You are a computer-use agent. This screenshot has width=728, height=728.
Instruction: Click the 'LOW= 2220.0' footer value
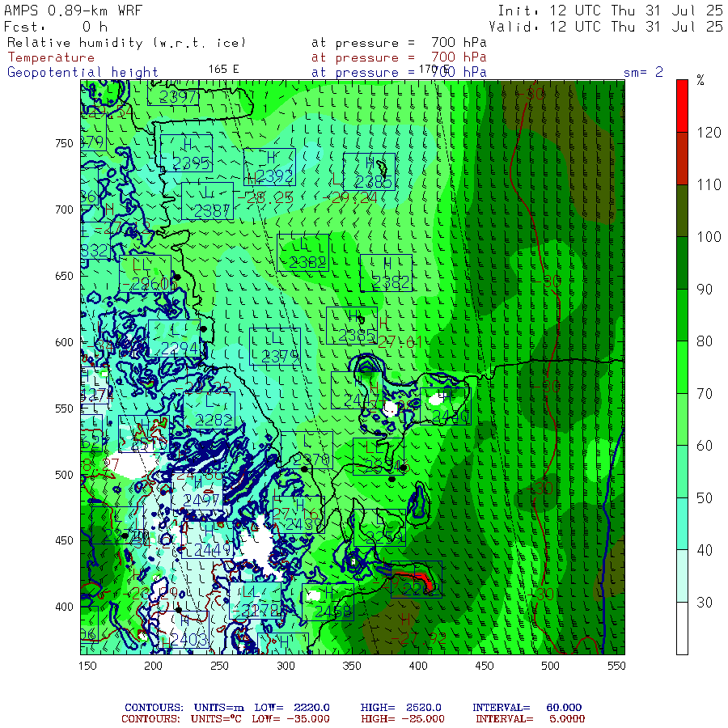[292, 708]
